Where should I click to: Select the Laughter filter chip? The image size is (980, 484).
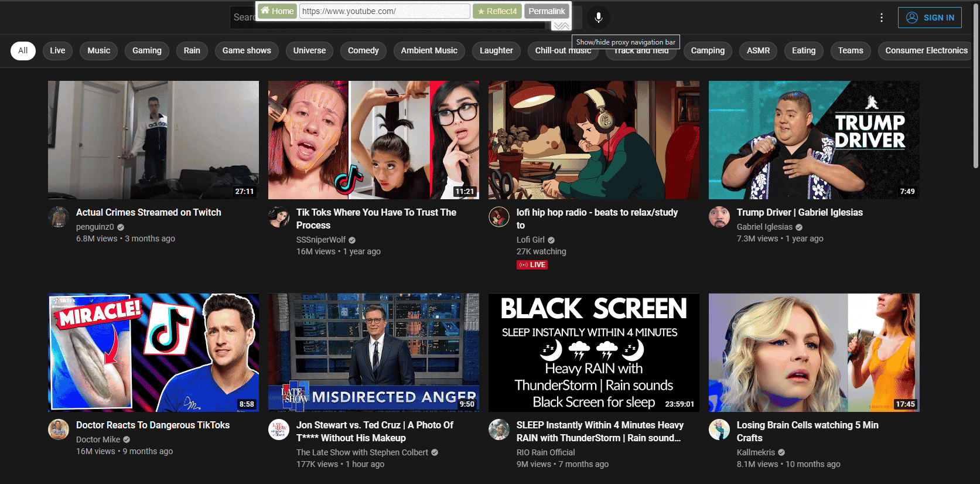[x=496, y=50]
